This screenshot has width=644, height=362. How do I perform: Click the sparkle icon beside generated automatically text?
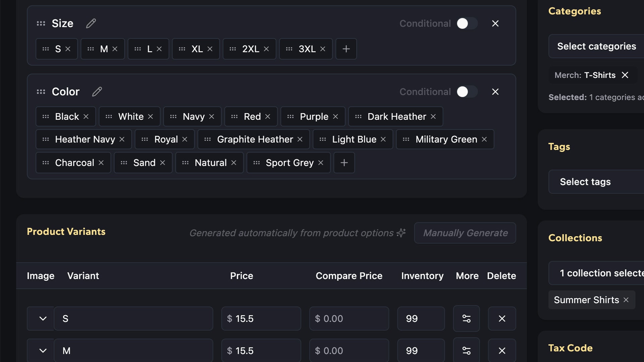coord(401,233)
